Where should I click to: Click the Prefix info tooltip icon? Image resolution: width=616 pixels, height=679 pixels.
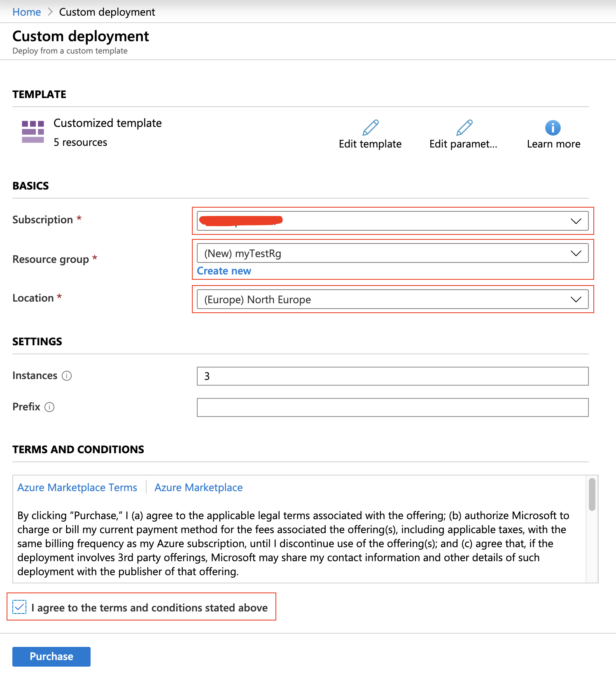coord(49,407)
